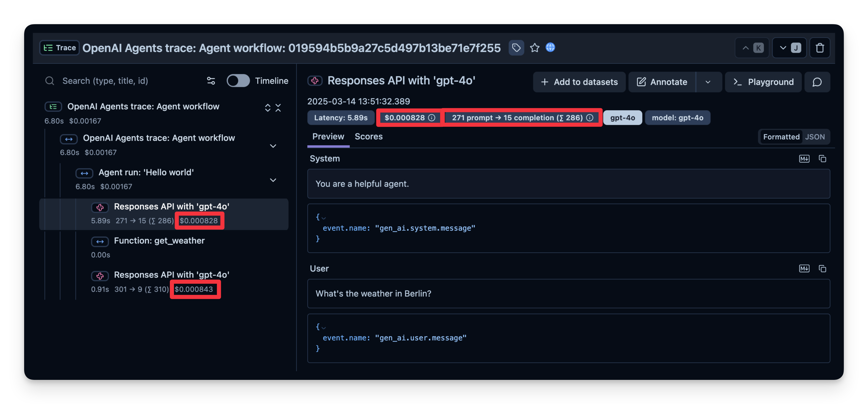
Task: Select the Preview tab
Action: click(328, 137)
